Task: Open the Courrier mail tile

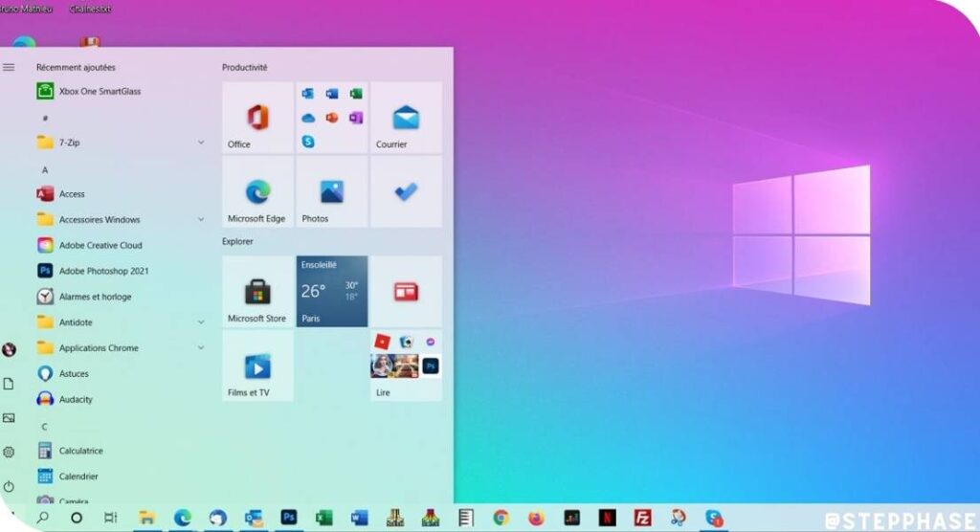Action: coord(406,118)
